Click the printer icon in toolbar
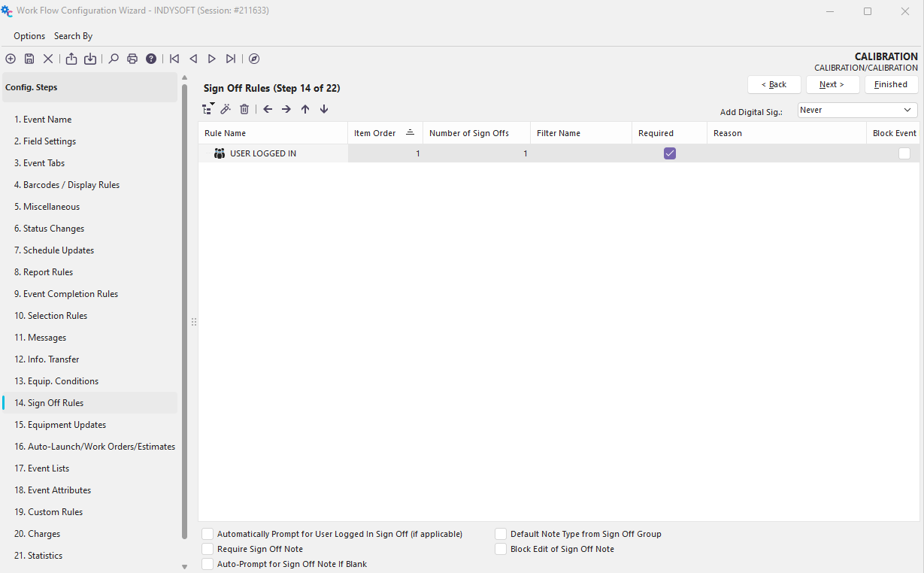Screen dimensions: 924x573 pos(132,59)
